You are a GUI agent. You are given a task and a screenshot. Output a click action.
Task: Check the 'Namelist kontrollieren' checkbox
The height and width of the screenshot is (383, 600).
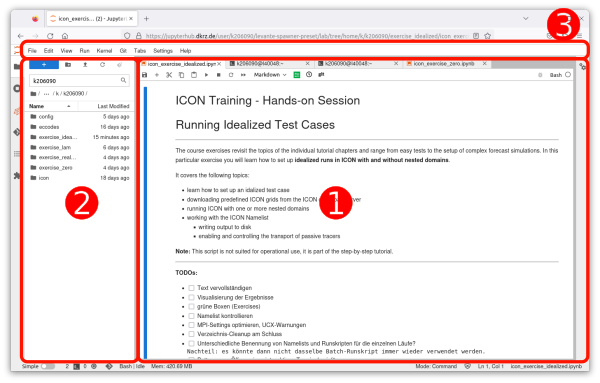pos(191,316)
